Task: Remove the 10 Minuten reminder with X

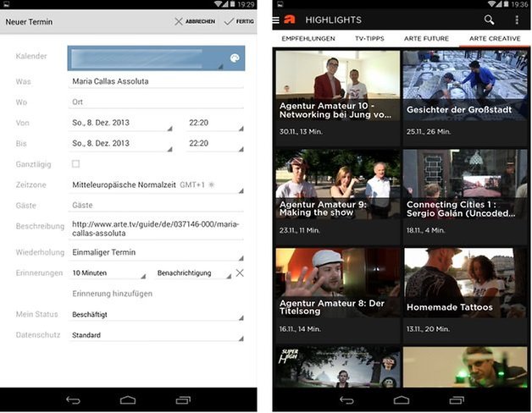Action: click(x=240, y=273)
